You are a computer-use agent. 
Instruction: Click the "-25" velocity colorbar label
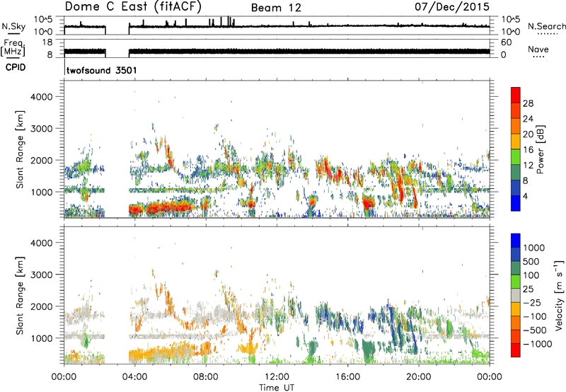pos(531,303)
